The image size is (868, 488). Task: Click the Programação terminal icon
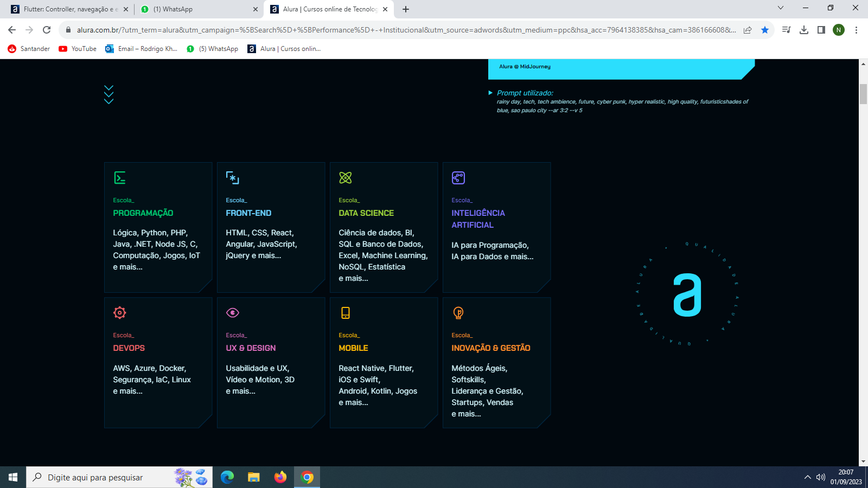pyautogui.click(x=120, y=178)
